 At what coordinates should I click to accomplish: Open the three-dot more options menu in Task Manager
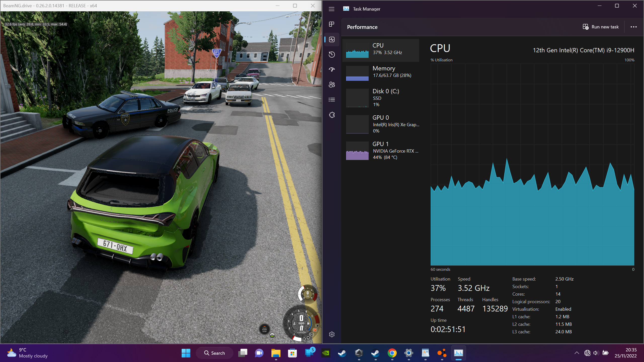[x=633, y=27]
